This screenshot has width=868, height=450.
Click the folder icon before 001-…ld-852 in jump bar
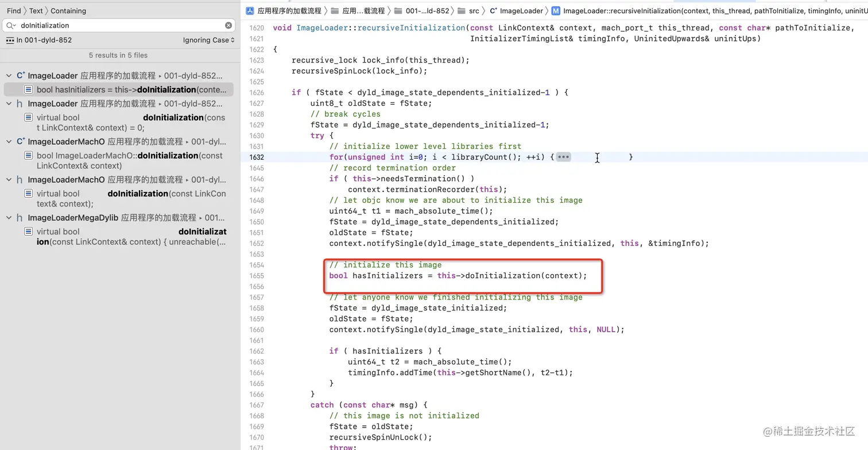pyautogui.click(x=398, y=10)
